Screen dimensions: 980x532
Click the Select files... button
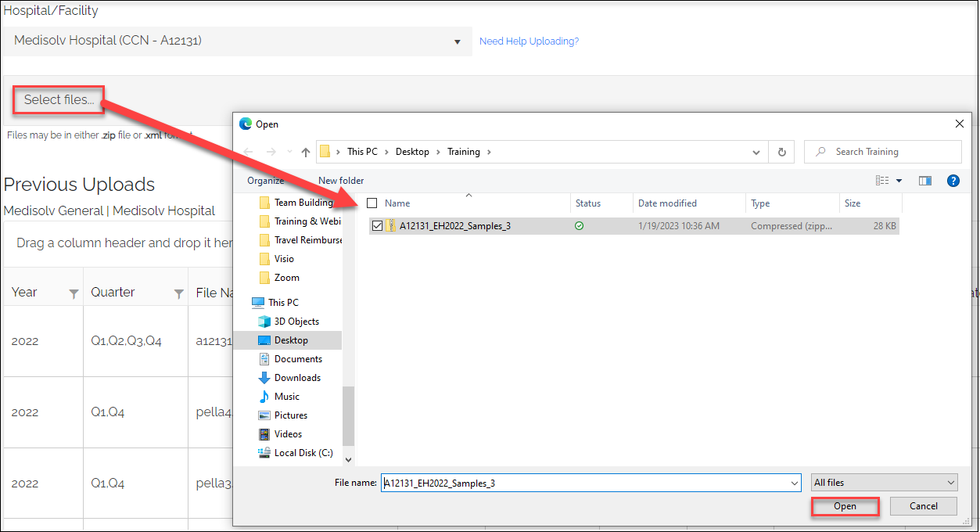point(59,99)
